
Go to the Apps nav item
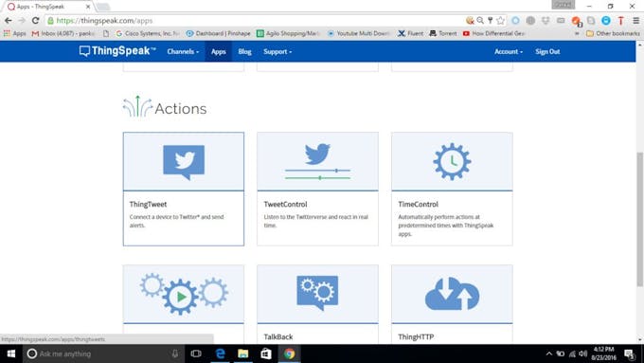point(219,52)
